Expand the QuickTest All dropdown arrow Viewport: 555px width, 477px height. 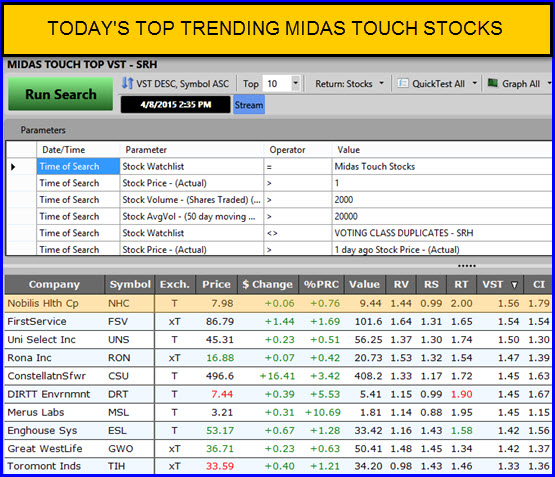pyautogui.click(x=475, y=84)
